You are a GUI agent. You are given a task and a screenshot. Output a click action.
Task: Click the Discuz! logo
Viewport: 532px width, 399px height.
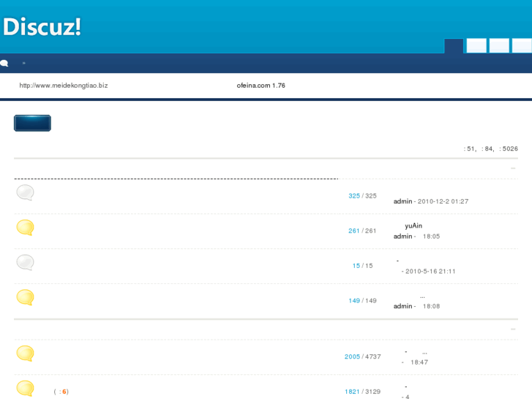pyautogui.click(x=42, y=27)
